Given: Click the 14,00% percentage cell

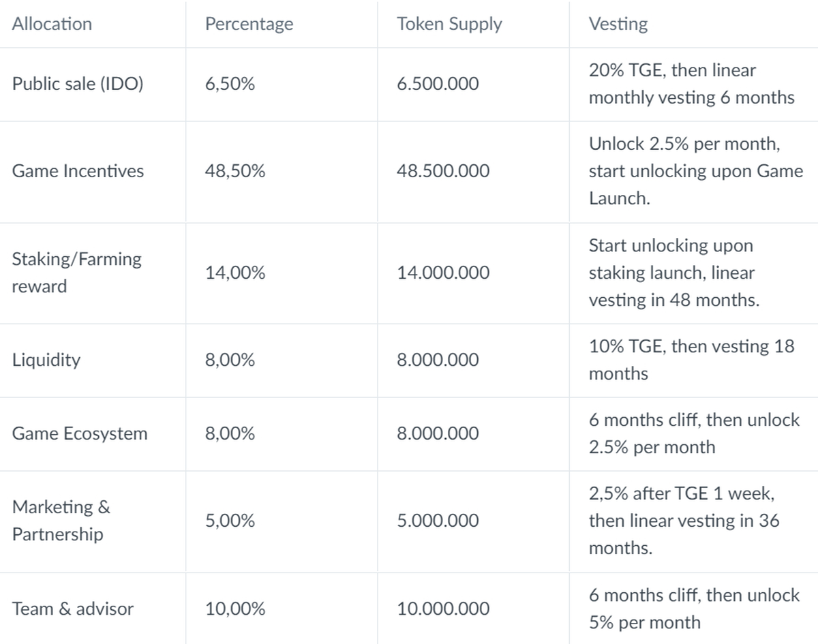Looking at the screenshot, I should coord(235,273).
